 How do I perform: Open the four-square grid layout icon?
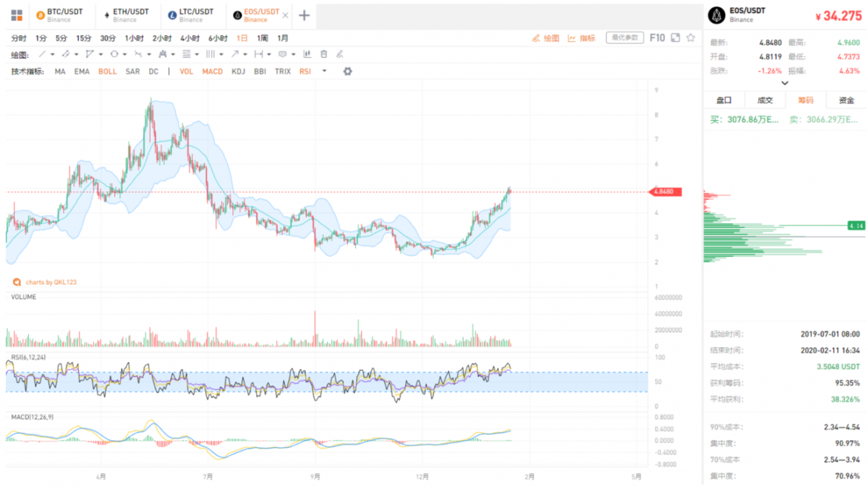click(x=17, y=15)
